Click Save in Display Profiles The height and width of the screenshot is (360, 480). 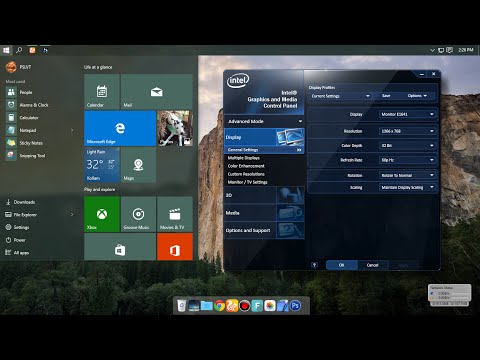386,96
